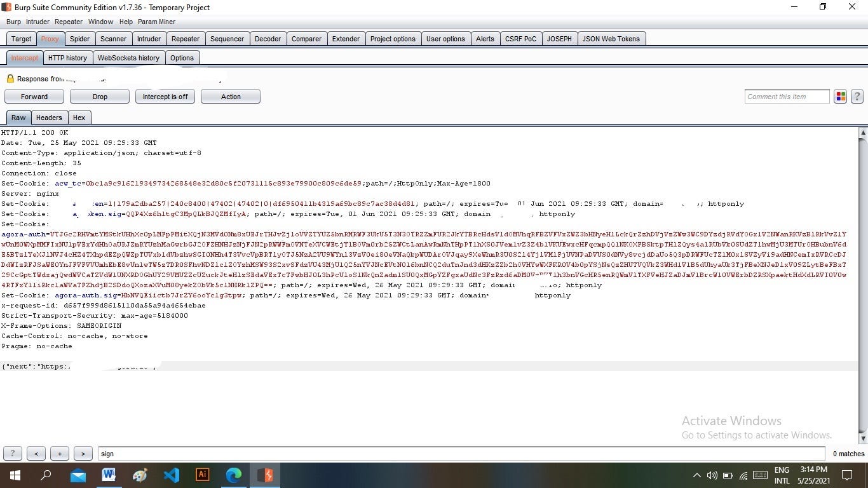Open the Intruder menu in menu bar
868x488 pixels.
[x=37, y=22]
